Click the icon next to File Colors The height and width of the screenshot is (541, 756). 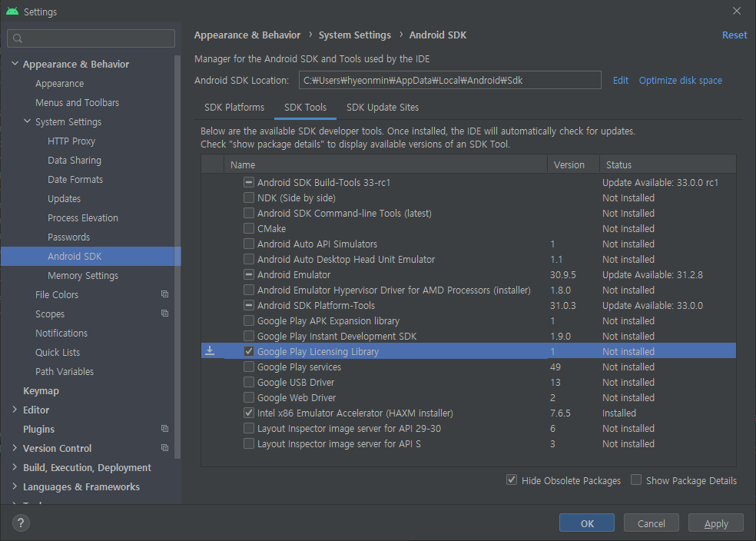(164, 294)
